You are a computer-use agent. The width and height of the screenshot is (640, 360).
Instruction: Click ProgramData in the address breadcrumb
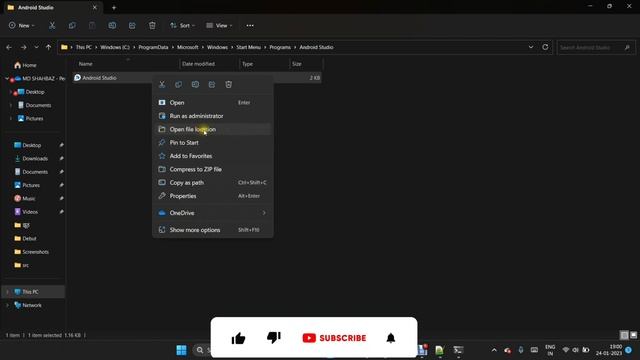pyautogui.click(x=153, y=47)
